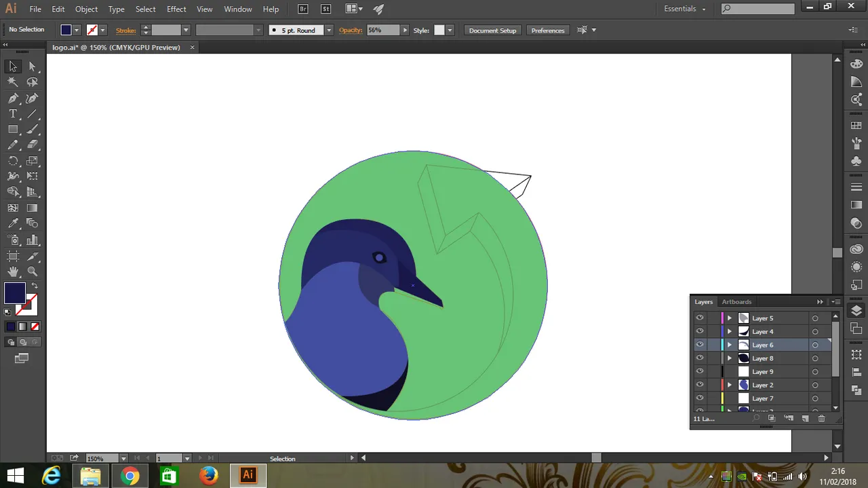The width and height of the screenshot is (868, 488).
Task: Click the search field in the top bar
Action: click(757, 9)
